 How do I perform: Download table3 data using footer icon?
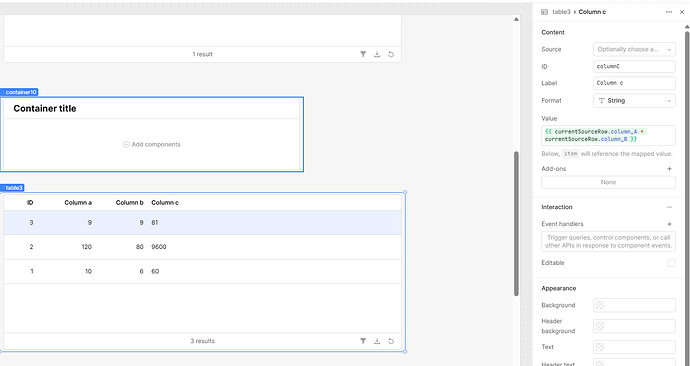click(377, 341)
